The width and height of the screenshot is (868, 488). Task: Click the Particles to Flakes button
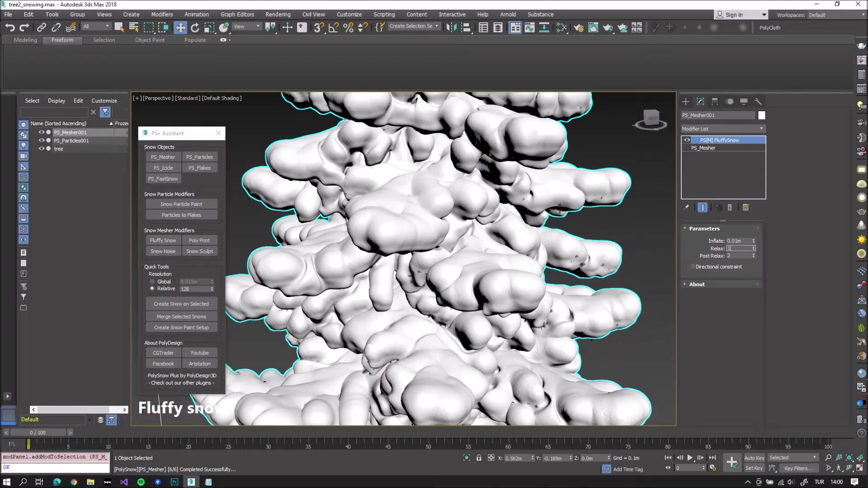[x=181, y=215]
